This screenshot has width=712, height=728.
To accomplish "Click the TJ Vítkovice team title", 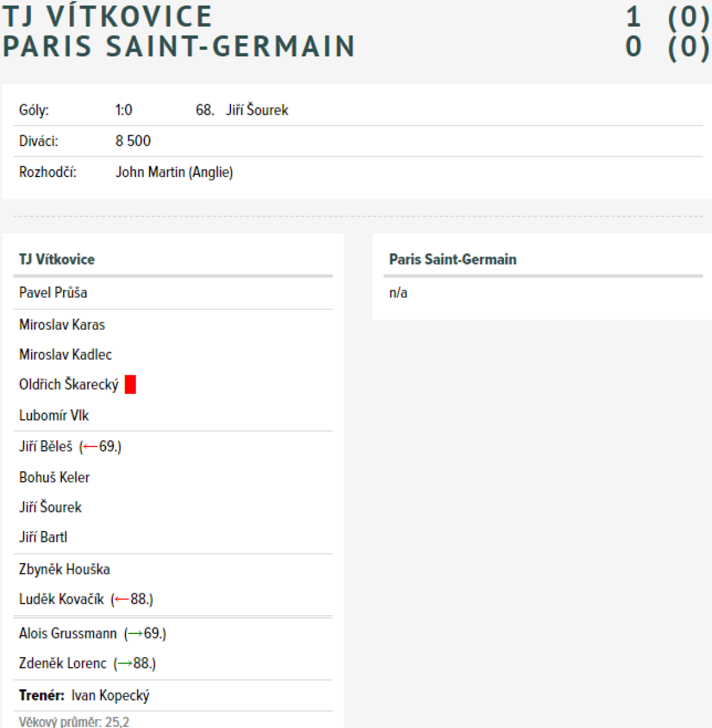I will pos(107,16).
